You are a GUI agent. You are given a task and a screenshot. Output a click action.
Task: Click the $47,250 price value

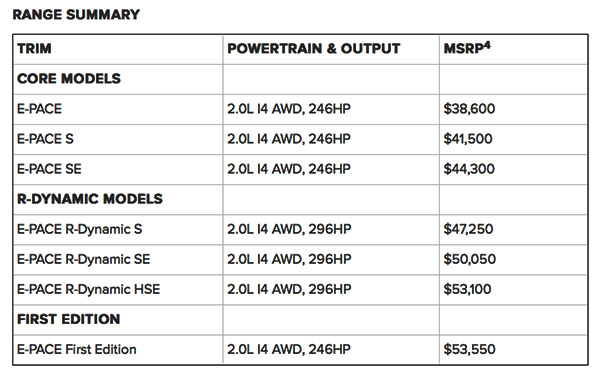coord(468,229)
